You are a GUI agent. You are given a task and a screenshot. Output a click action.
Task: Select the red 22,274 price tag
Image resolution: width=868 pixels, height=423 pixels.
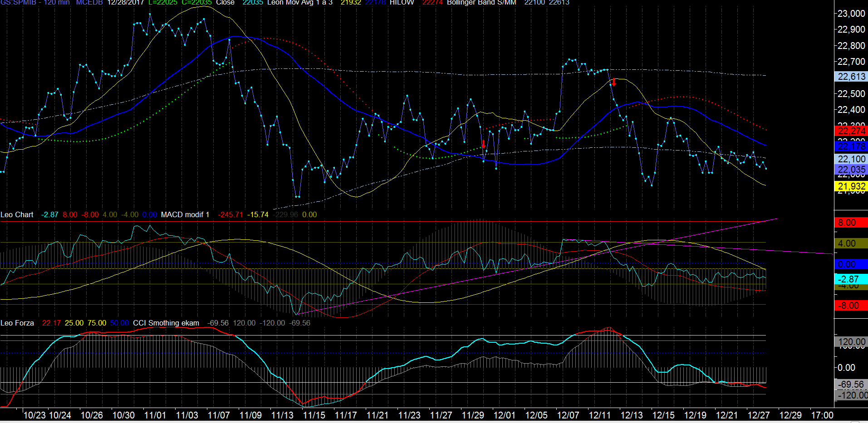(851, 131)
